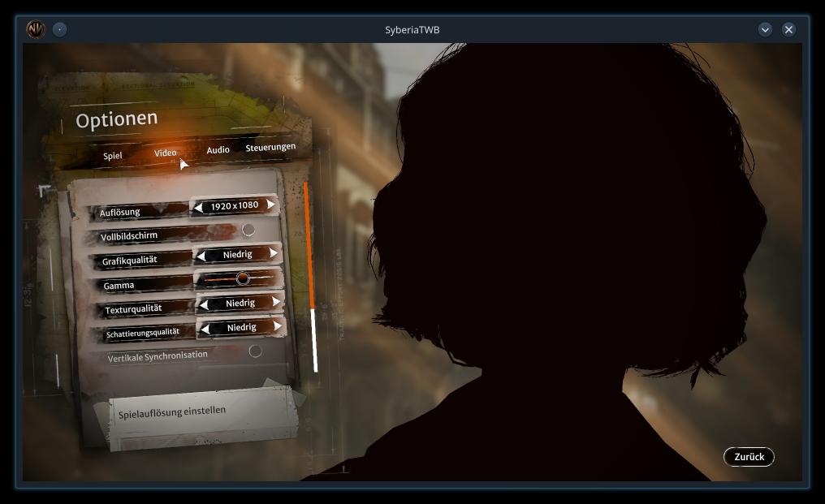This screenshot has width=825, height=504.
Task: Click the 1920 x 1080 resolution value
Action: (x=235, y=205)
